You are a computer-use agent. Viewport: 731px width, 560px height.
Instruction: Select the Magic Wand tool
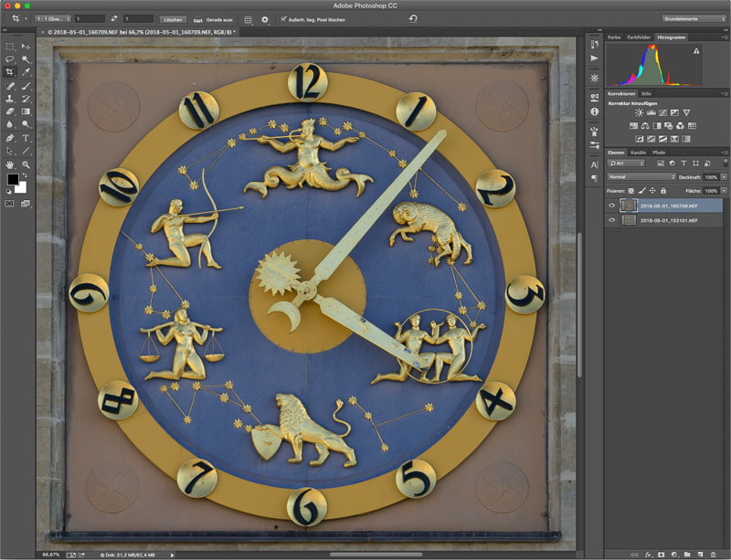tap(26, 58)
